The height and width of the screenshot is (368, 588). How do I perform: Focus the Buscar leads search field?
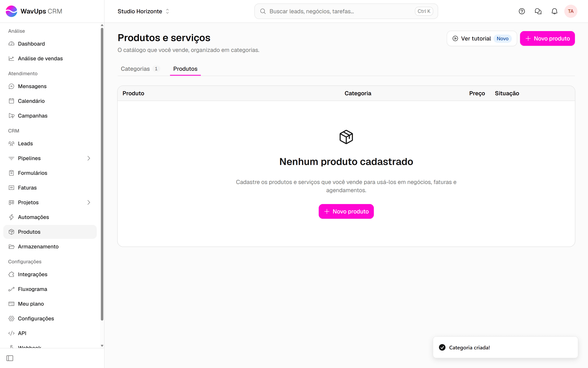pyautogui.click(x=346, y=11)
